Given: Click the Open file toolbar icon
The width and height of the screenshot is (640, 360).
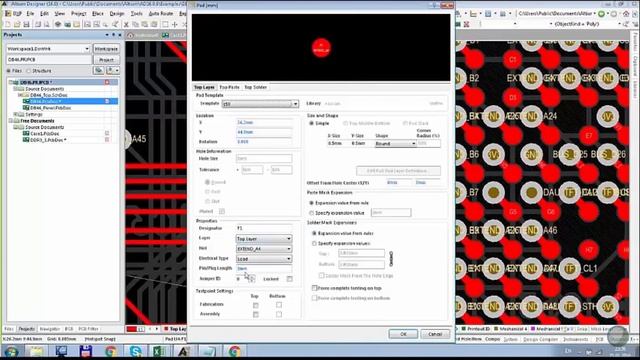Looking at the screenshot, I should point(17,24).
